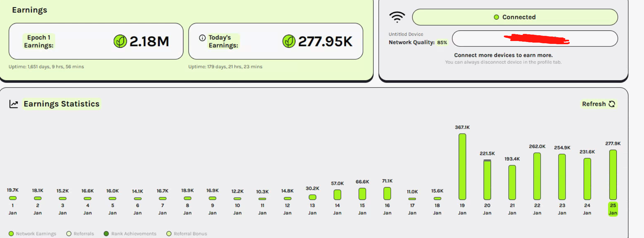The height and width of the screenshot is (238, 644).
Task: Toggle the Network Earnings legend item
Action: point(32,234)
